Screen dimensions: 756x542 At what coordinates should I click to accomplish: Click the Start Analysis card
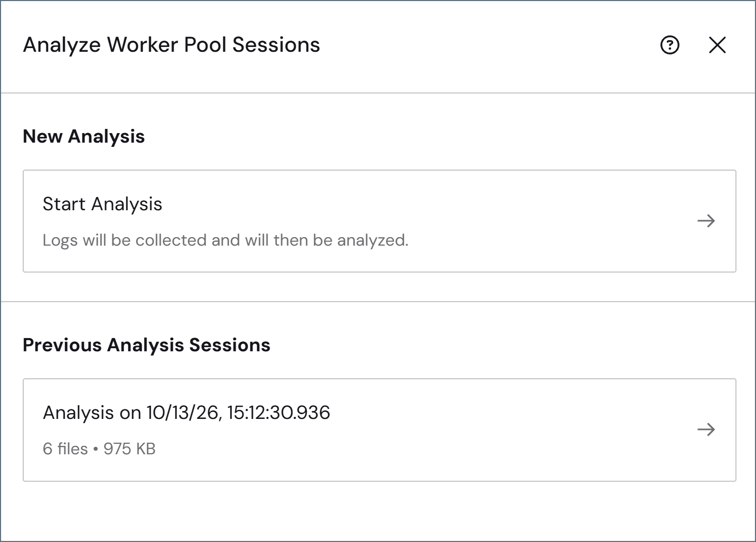tap(379, 221)
